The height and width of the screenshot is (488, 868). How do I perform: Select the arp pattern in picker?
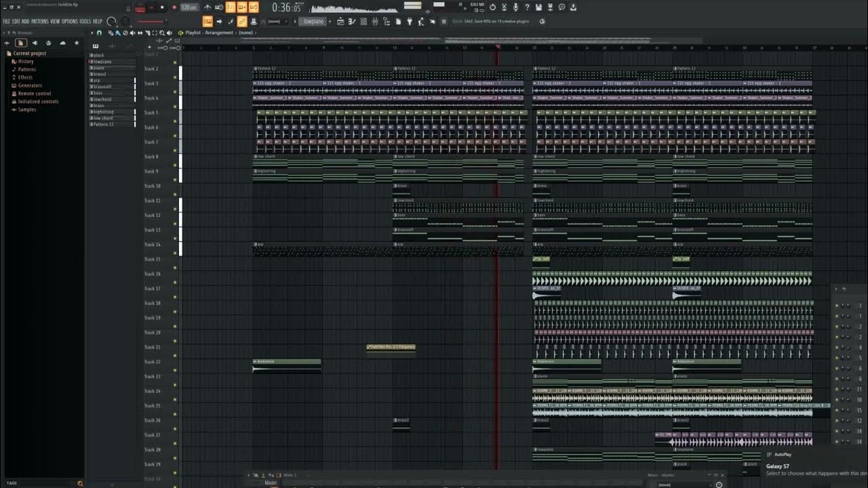click(112, 81)
